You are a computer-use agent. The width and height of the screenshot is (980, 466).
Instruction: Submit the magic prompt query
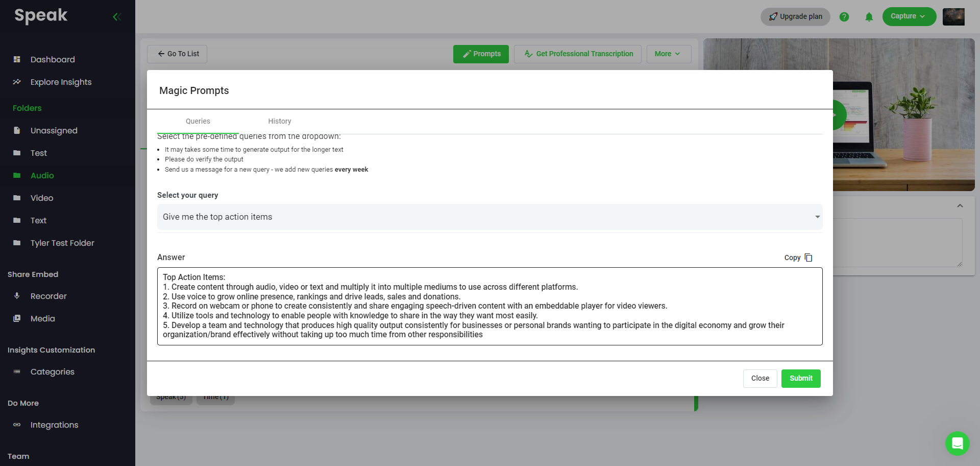[800, 379]
